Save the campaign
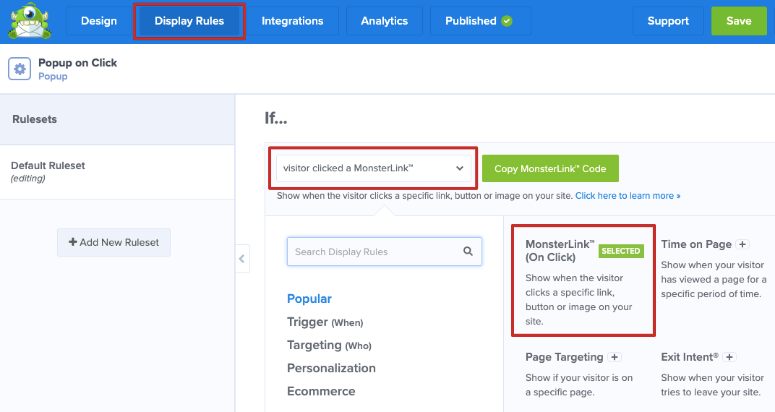Image resolution: width=775 pixels, height=412 pixels. click(739, 21)
